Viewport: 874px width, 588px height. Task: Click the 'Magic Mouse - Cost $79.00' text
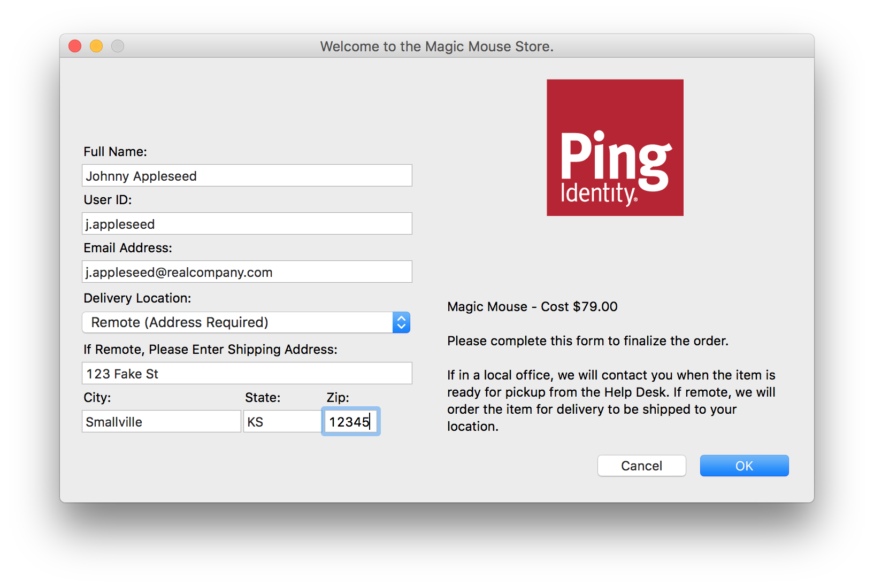(532, 306)
